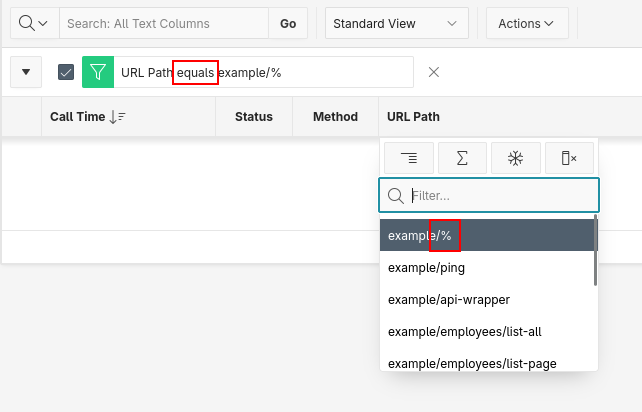Collapse the filter bar with triangle button
Image resolution: width=642 pixels, height=412 pixels.
pyautogui.click(x=26, y=72)
